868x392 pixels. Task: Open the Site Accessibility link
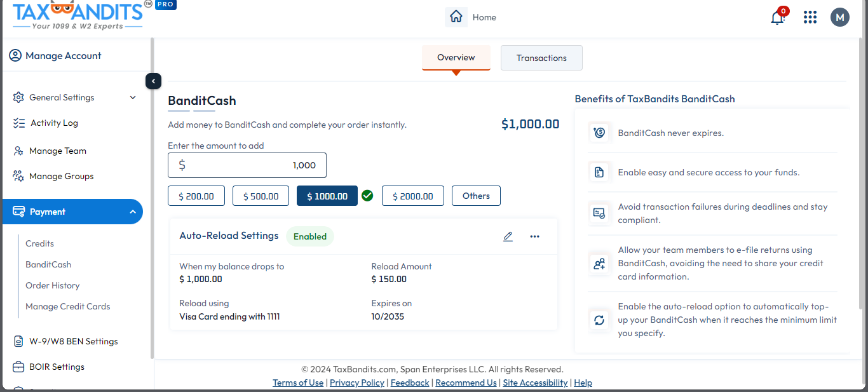pos(535,382)
